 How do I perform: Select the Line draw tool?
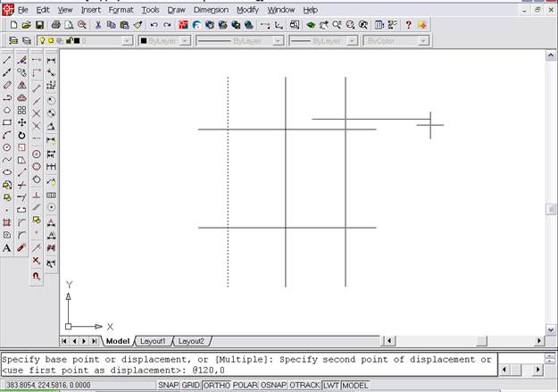[7, 60]
